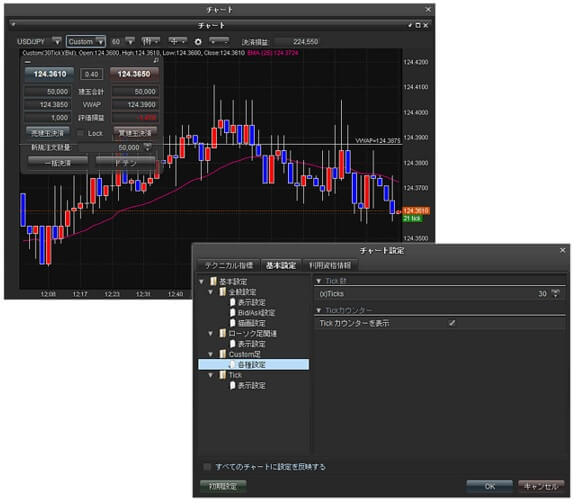Open the technical indicator toolbar menu
576x504 pixels.
151,42
